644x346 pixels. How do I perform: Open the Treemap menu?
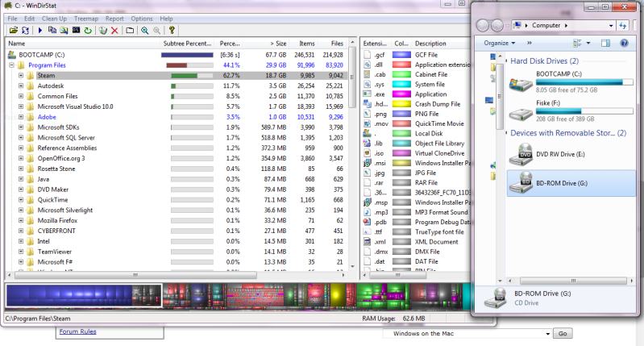pos(86,19)
